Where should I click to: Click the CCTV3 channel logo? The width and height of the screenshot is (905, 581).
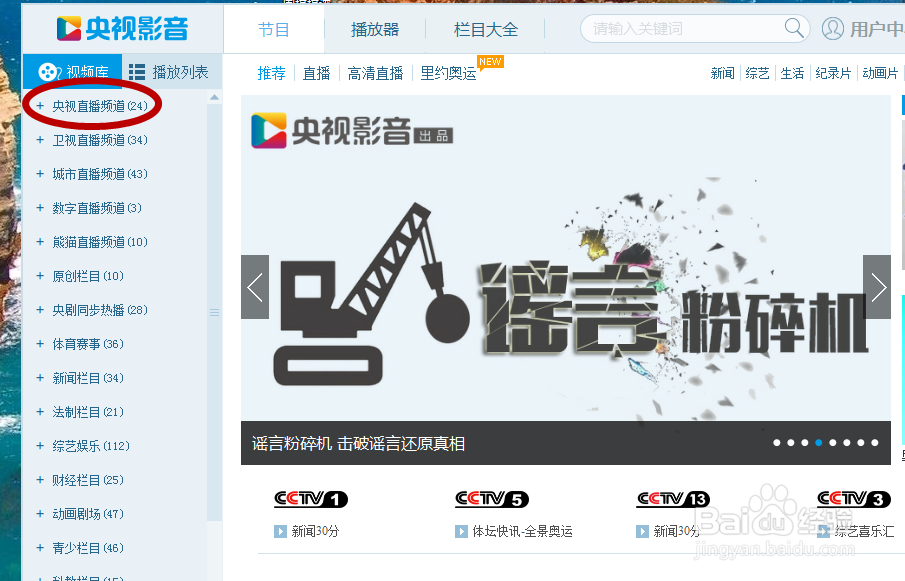click(854, 498)
